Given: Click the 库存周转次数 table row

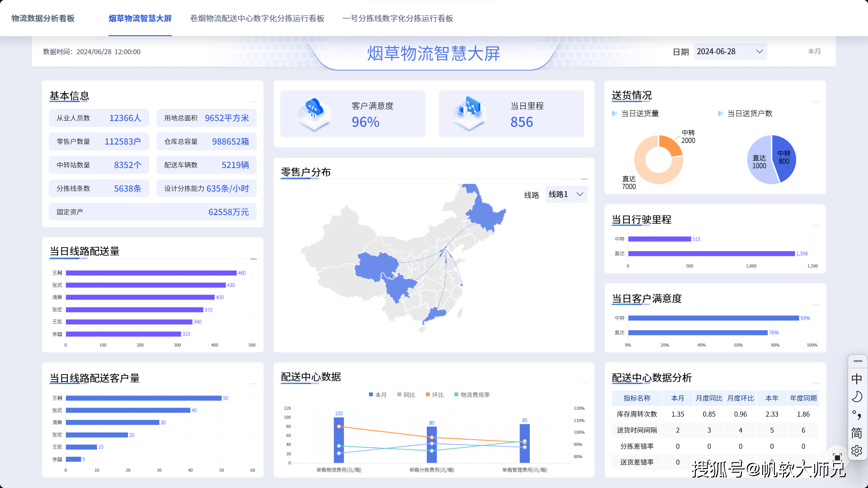Looking at the screenshot, I should pos(715,414).
